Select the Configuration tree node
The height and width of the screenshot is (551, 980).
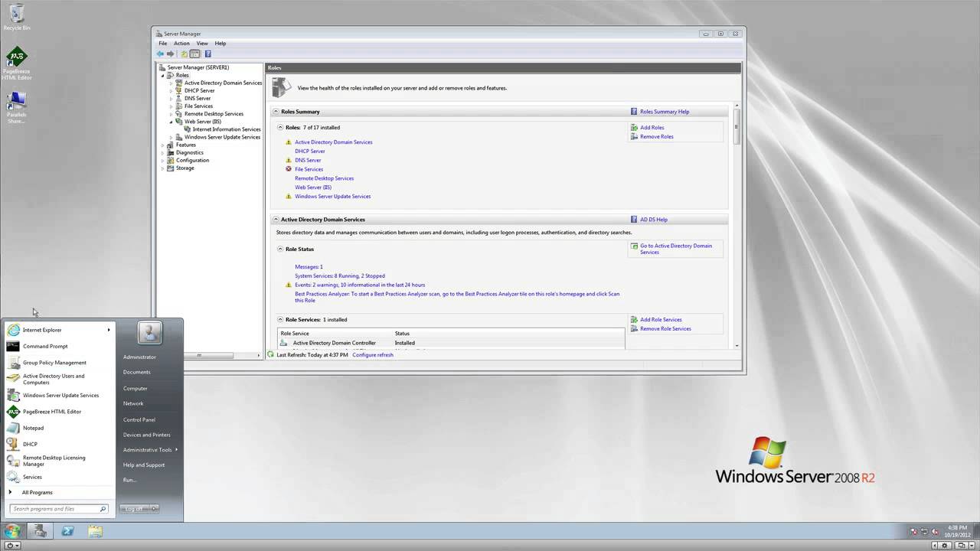point(192,160)
